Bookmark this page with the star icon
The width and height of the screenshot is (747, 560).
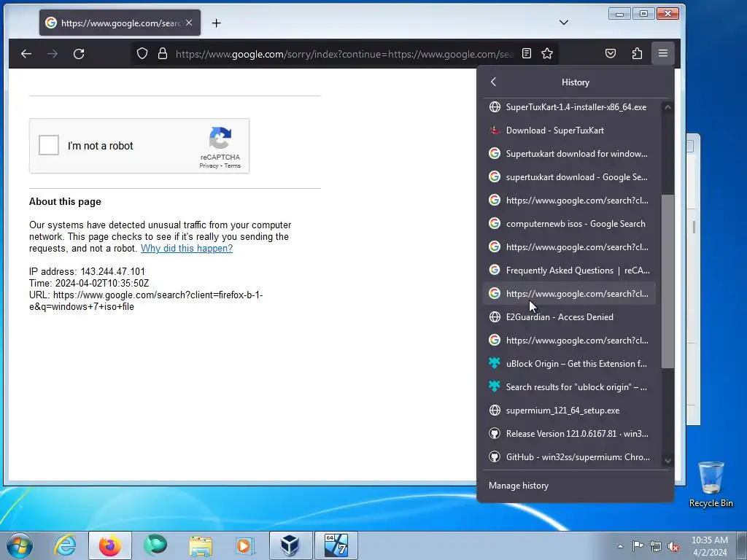point(547,53)
